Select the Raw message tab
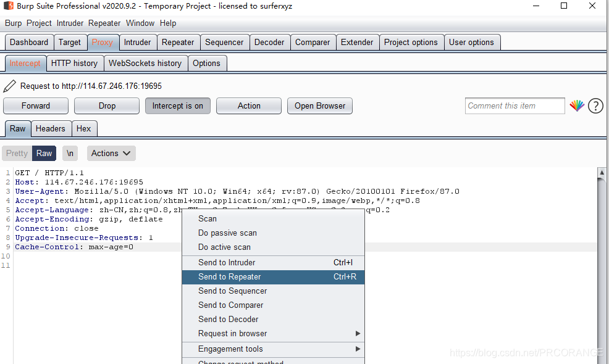This screenshot has width=609, height=364. (18, 128)
